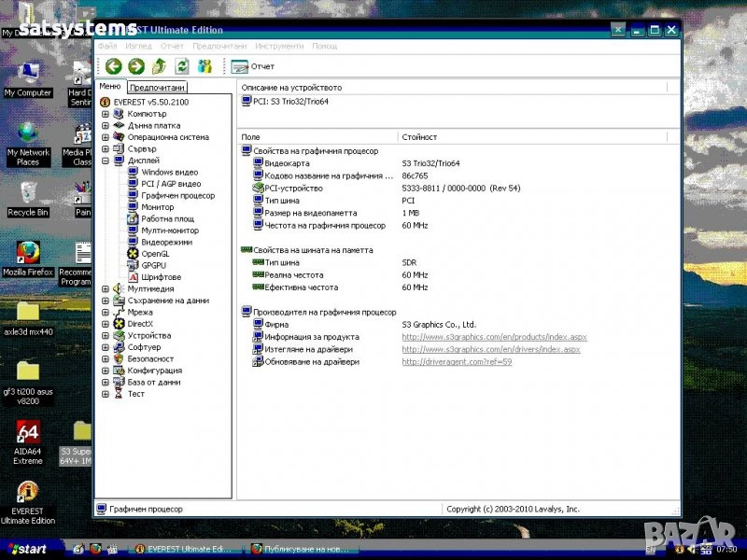This screenshot has width=747, height=560.
Task: Open the driveragent.com driver update link
Action: pyautogui.click(x=457, y=361)
